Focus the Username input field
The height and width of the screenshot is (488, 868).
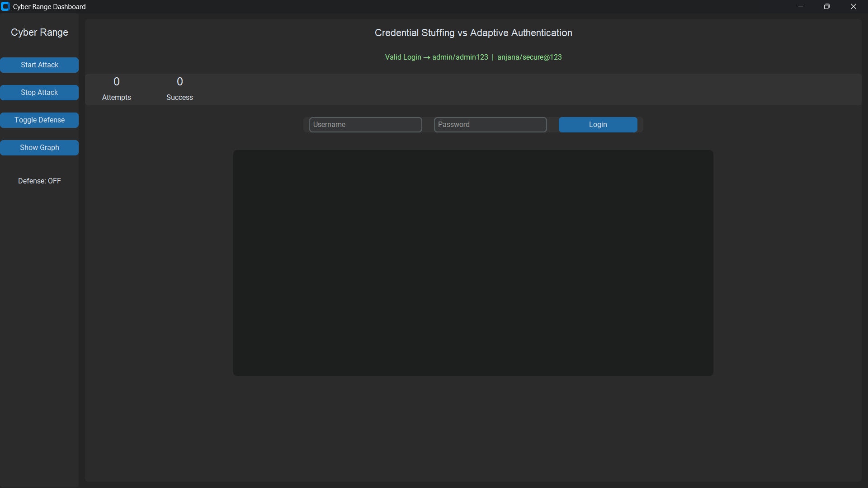click(x=365, y=125)
